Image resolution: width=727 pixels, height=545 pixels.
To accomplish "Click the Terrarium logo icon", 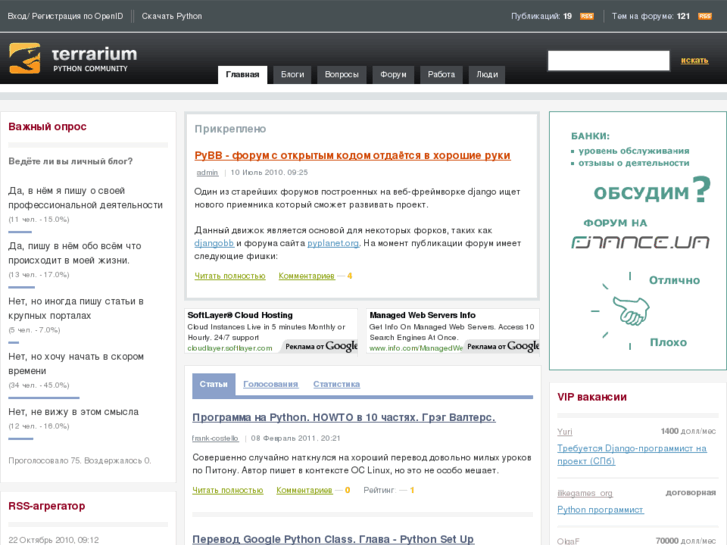I will pyautogui.click(x=25, y=58).
